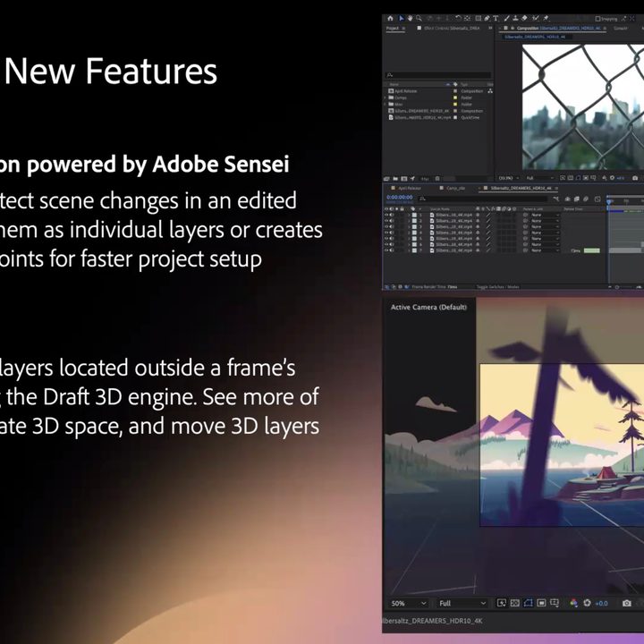
Task: Enable the Snapping checkbox
Action: [x=597, y=19]
